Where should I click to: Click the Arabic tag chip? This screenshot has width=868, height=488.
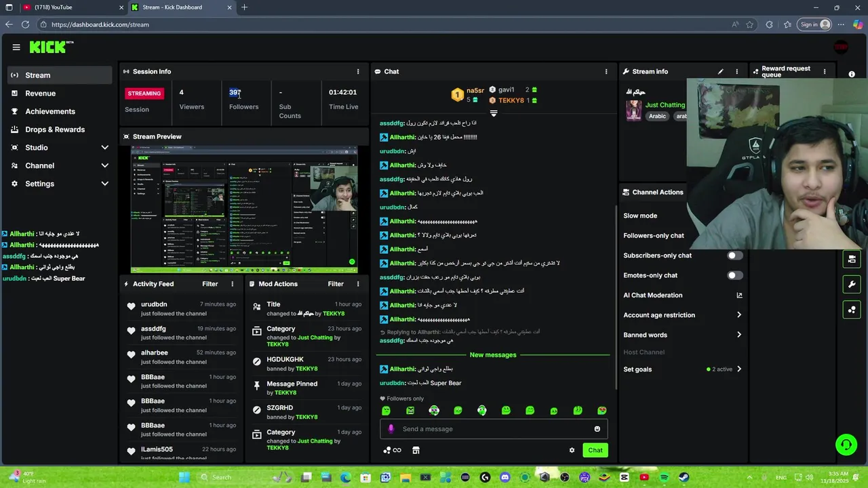point(657,116)
